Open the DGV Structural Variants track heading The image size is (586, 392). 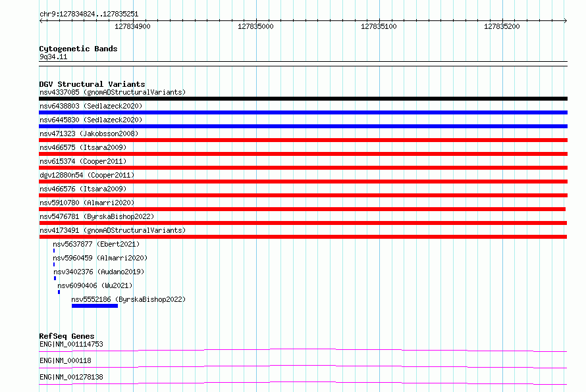coord(92,84)
